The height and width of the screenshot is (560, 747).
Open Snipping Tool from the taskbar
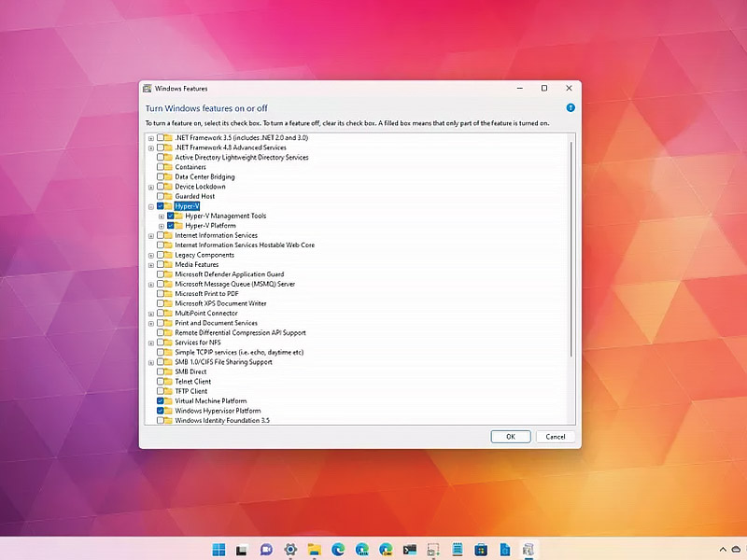point(433,550)
